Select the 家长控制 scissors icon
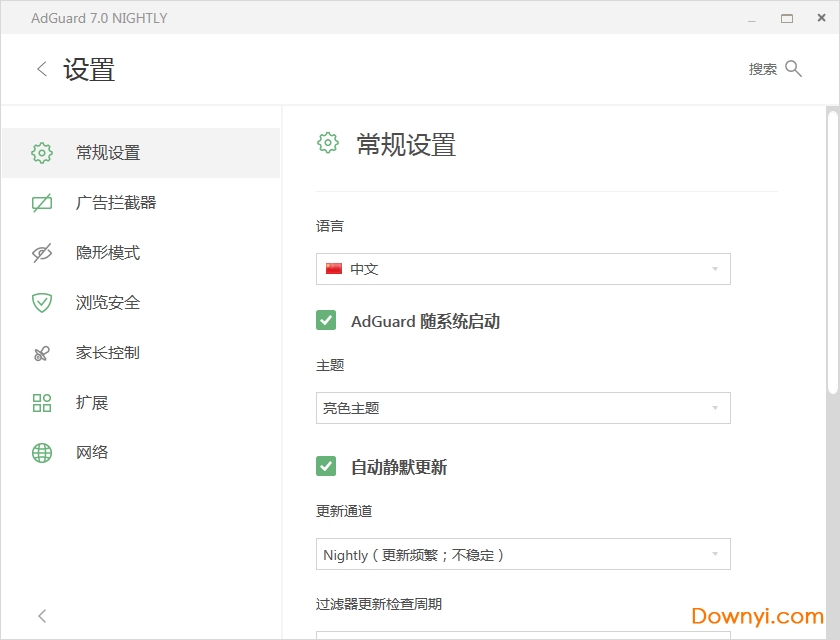Image resolution: width=840 pixels, height=640 pixels. [41, 352]
